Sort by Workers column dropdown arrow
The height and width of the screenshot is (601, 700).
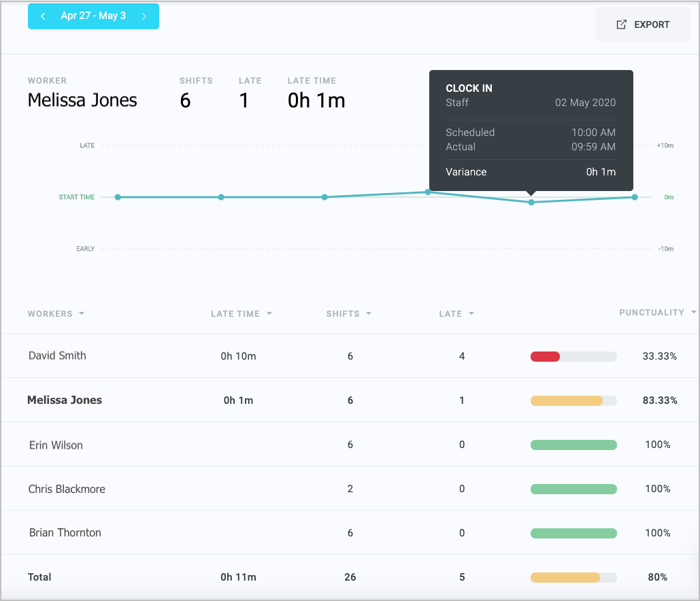click(82, 314)
